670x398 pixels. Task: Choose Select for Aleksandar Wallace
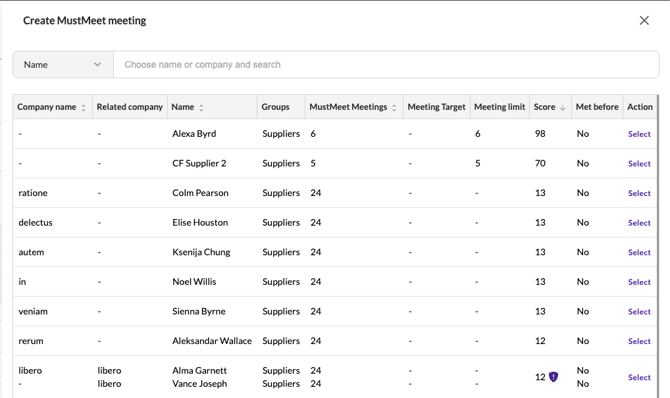click(639, 341)
